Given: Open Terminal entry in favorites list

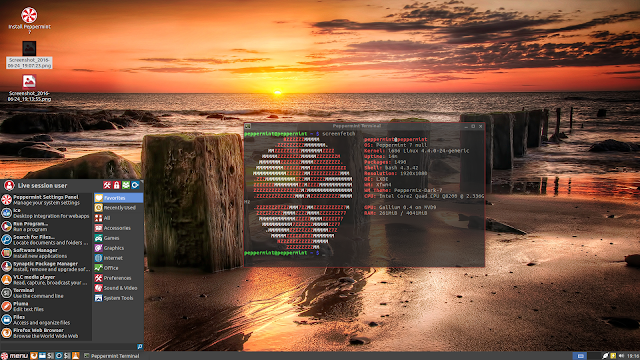Looking at the screenshot, I should click(x=46, y=293).
